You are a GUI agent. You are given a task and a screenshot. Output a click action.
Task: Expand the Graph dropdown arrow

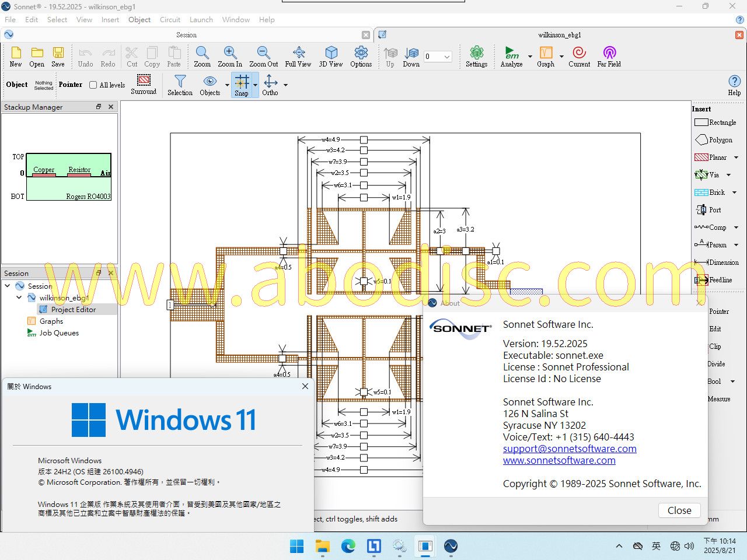click(x=561, y=57)
